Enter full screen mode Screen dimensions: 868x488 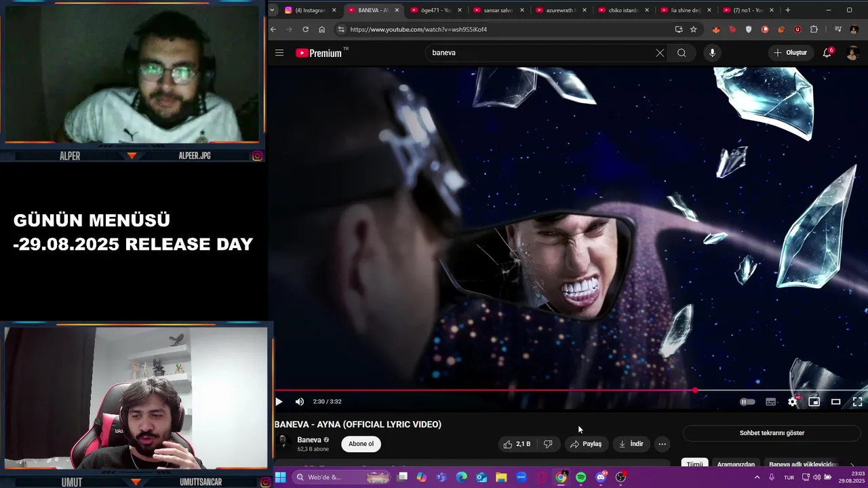(857, 402)
